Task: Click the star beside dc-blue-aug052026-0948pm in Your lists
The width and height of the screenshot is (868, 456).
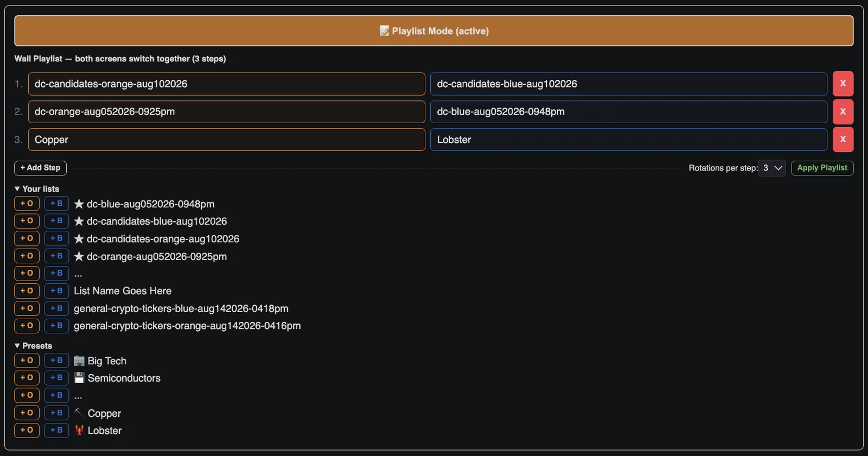Action: pyautogui.click(x=79, y=204)
